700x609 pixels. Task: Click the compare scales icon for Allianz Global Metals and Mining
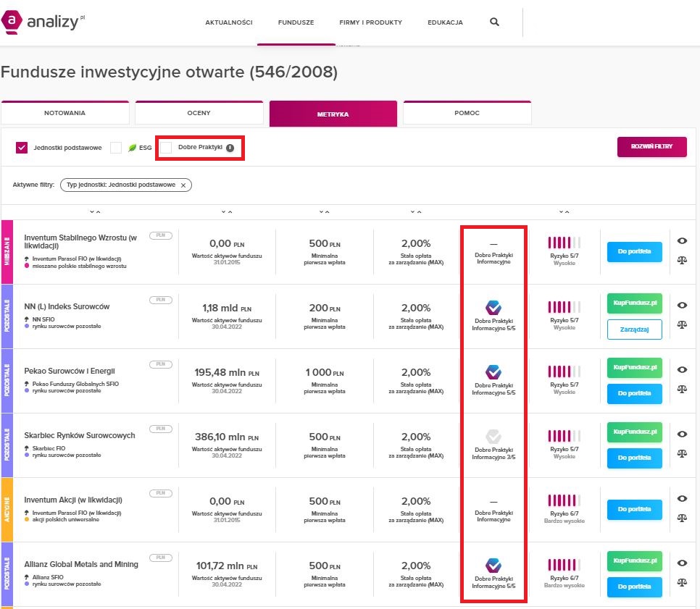click(x=682, y=582)
